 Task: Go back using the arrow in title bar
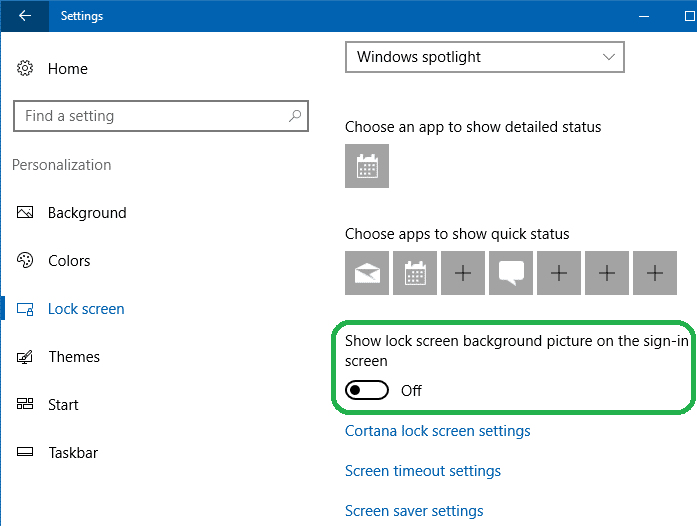tap(25, 16)
